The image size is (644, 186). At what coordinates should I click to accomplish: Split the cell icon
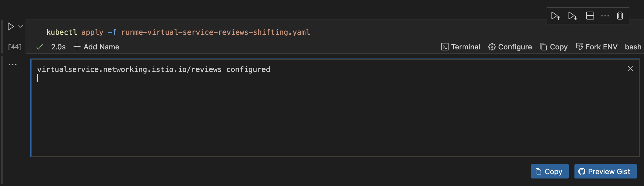(590, 16)
